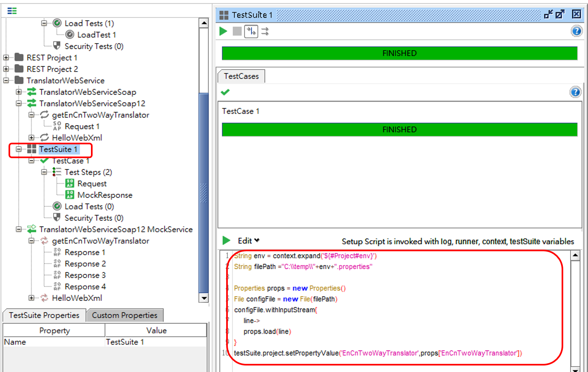Viewport: 588px width, 372px height.
Task: Open the TestCases tab
Action: click(241, 76)
